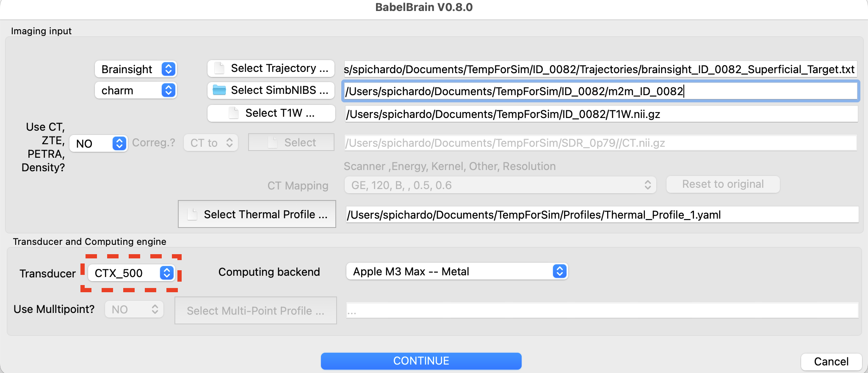Click the CT to coregistration dropdown
868x373 pixels.
coord(211,143)
